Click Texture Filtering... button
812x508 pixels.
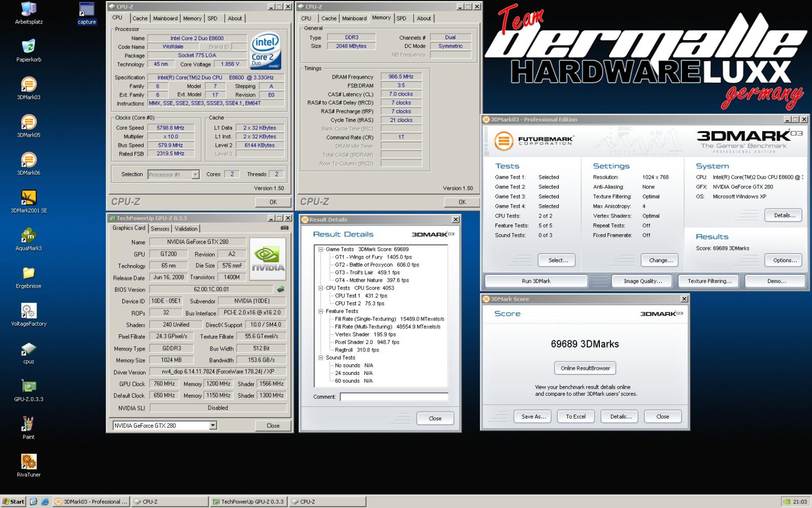pos(709,281)
